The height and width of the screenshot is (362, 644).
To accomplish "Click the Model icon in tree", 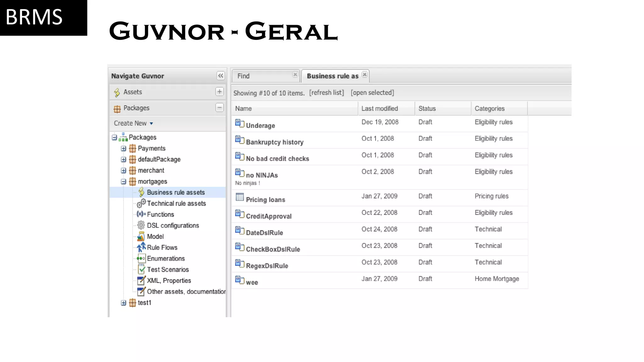I will point(141,236).
